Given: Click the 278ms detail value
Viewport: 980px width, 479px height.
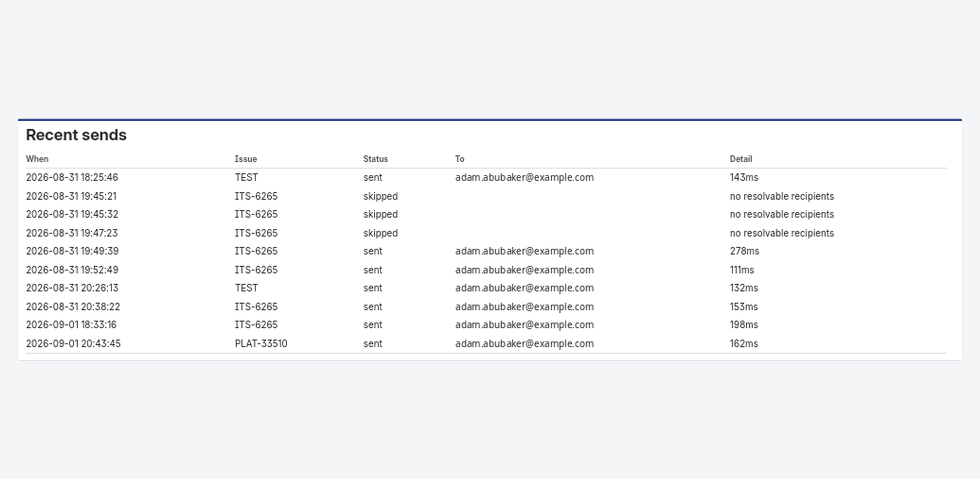Looking at the screenshot, I should coord(745,251).
